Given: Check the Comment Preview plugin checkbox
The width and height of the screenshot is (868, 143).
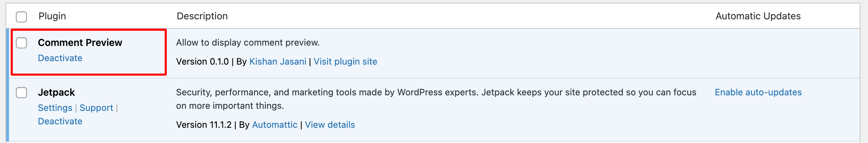Looking at the screenshot, I should coord(21,43).
